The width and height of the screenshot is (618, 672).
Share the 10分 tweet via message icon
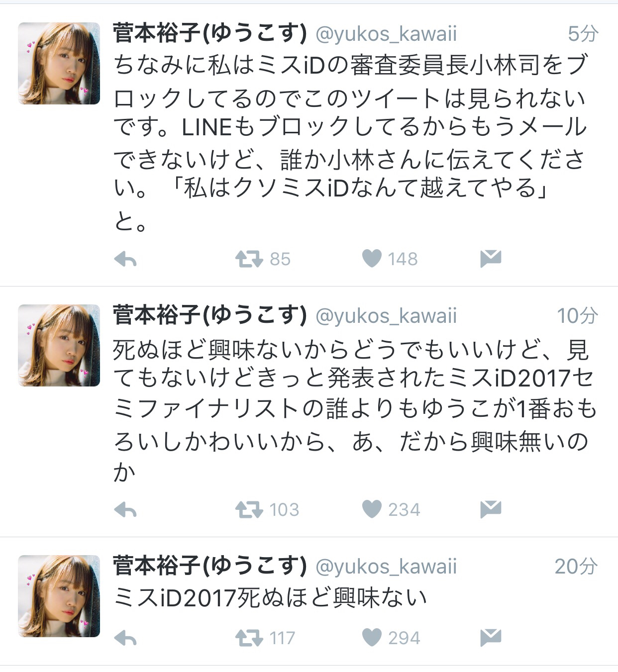[491, 509]
